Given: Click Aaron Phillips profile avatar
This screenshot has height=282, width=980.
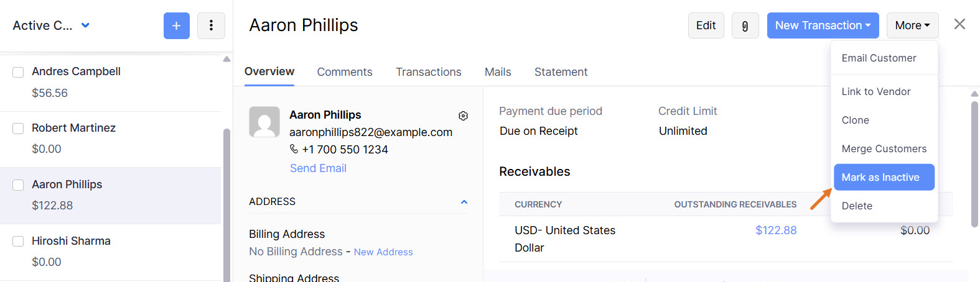Looking at the screenshot, I should pos(264,122).
